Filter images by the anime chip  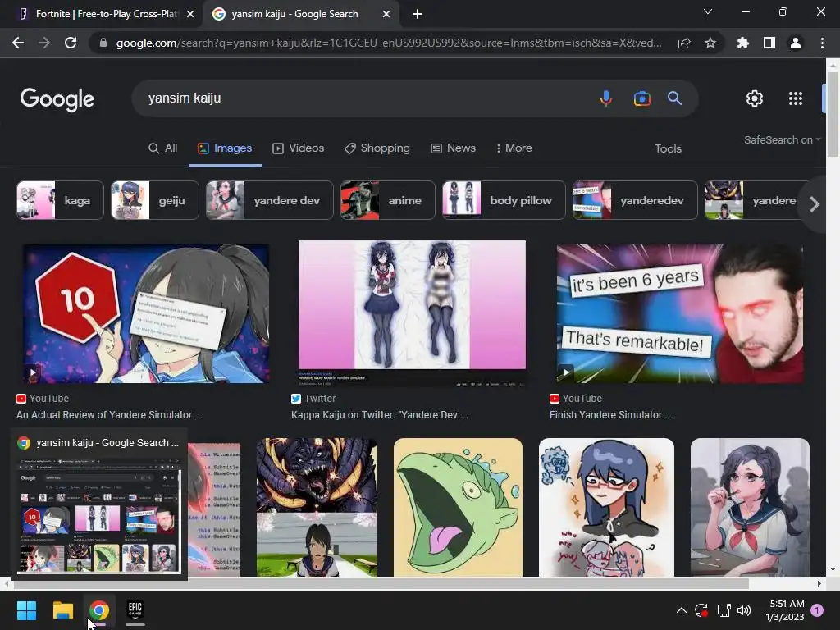(388, 200)
